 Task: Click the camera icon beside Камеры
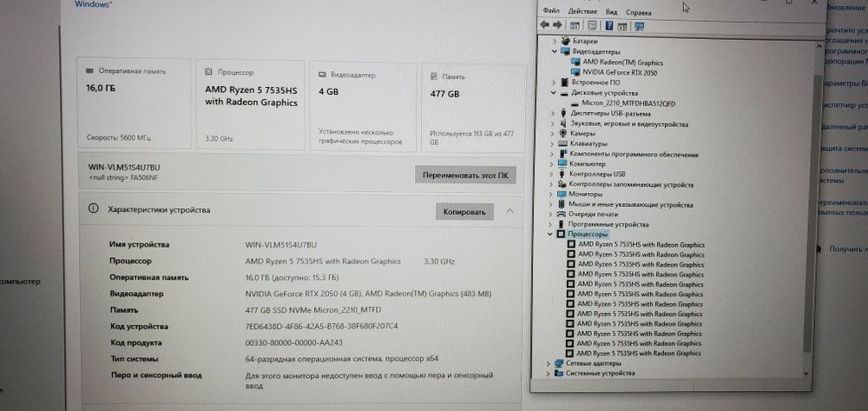click(x=563, y=134)
